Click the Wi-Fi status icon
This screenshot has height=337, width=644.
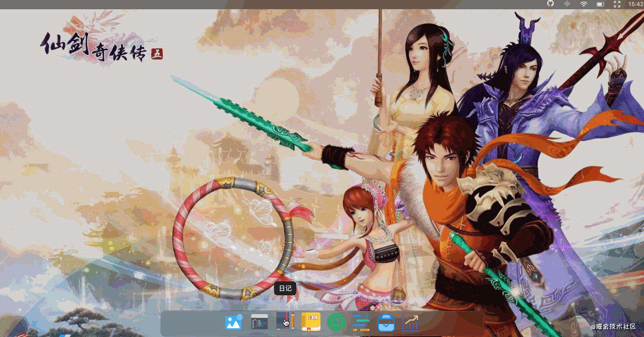584,4
